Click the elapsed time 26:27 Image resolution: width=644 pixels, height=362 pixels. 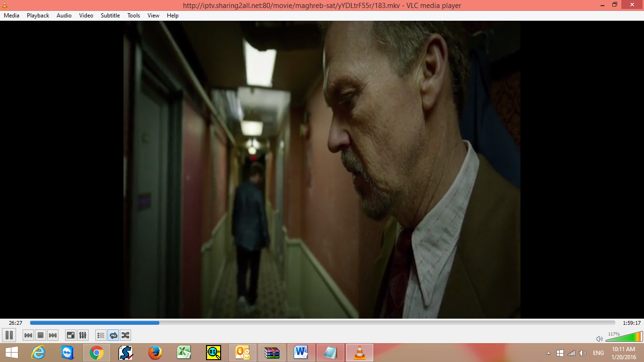click(x=16, y=323)
